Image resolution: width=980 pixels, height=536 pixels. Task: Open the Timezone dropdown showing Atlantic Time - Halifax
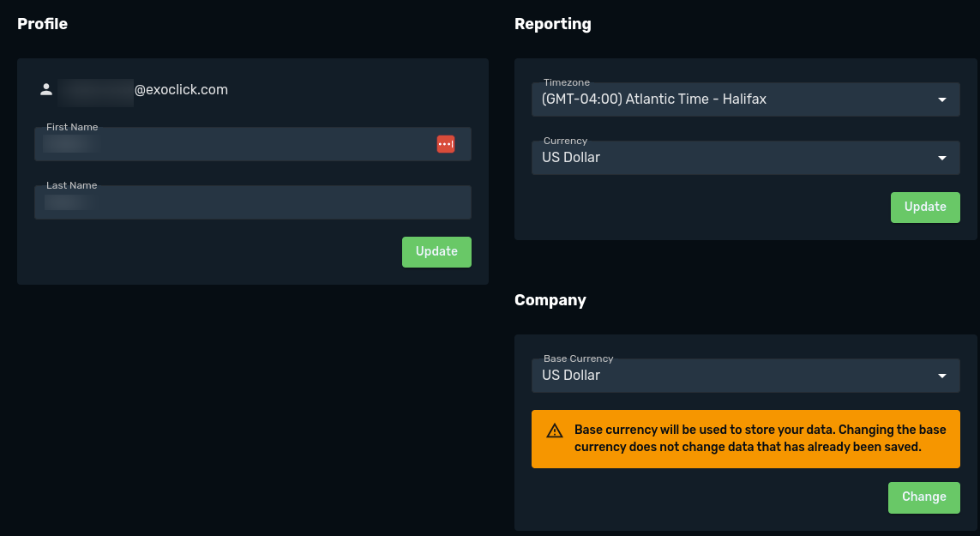click(729, 99)
